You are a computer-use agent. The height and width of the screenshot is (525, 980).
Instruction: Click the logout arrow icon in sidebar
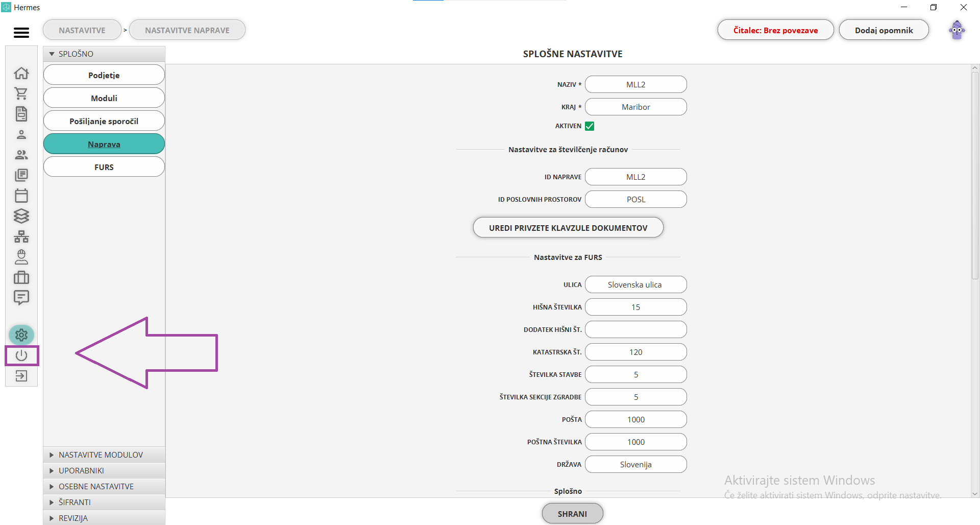point(21,376)
